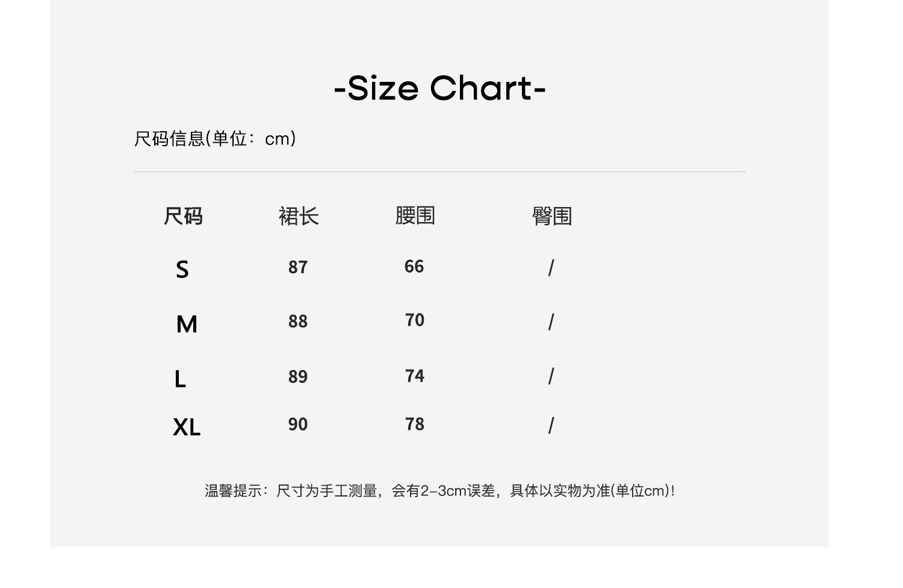
Task: Click skirt length value 87
Action: (298, 267)
